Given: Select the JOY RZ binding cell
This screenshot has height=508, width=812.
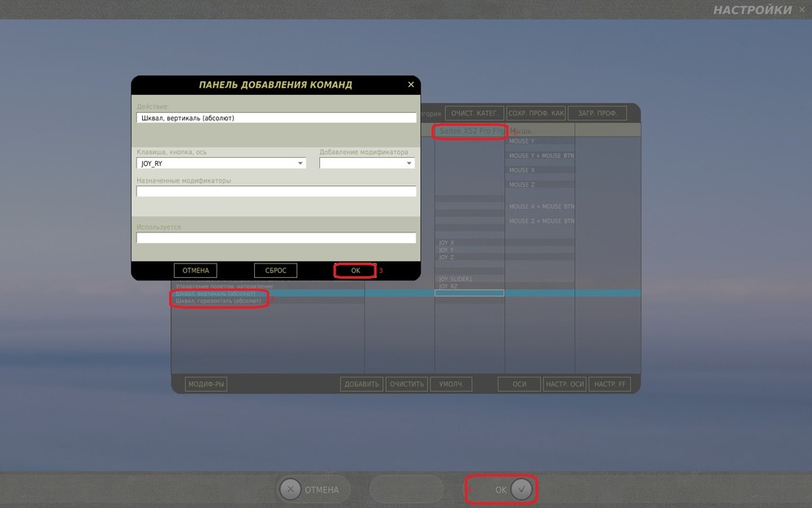Looking at the screenshot, I should (x=469, y=286).
